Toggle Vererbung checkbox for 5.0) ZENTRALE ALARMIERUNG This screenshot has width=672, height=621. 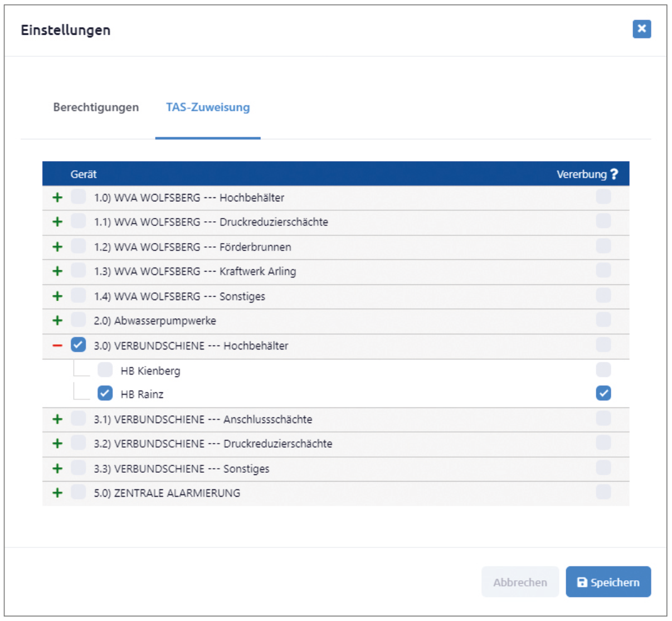tap(603, 492)
